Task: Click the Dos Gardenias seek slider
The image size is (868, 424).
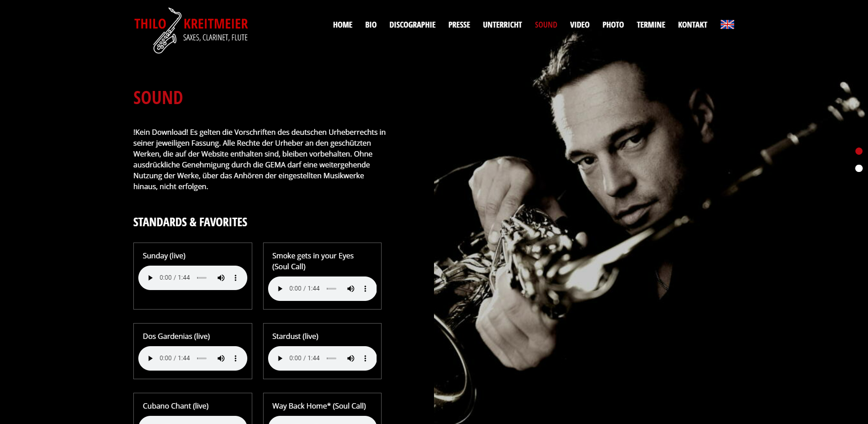Action: tap(202, 358)
